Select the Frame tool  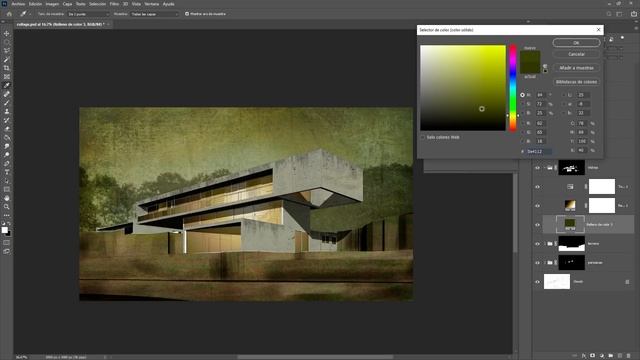(7, 77)
